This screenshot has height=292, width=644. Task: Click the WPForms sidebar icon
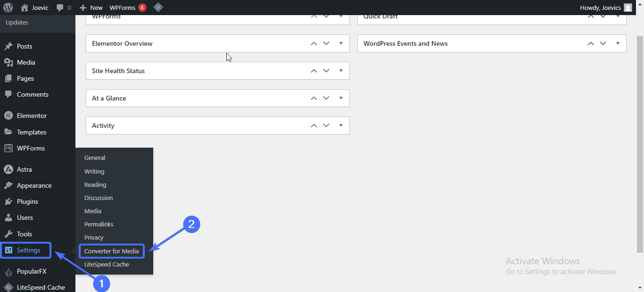coord(8,148)
